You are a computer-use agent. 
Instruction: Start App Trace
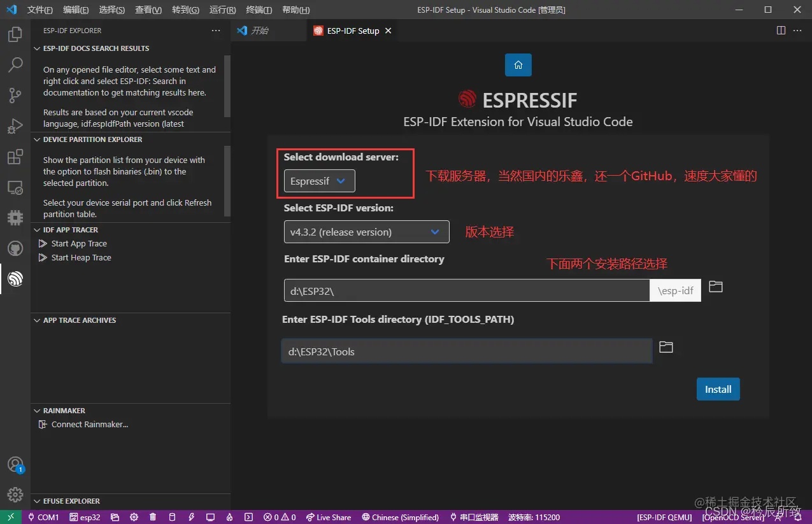[x=79, y=244]
